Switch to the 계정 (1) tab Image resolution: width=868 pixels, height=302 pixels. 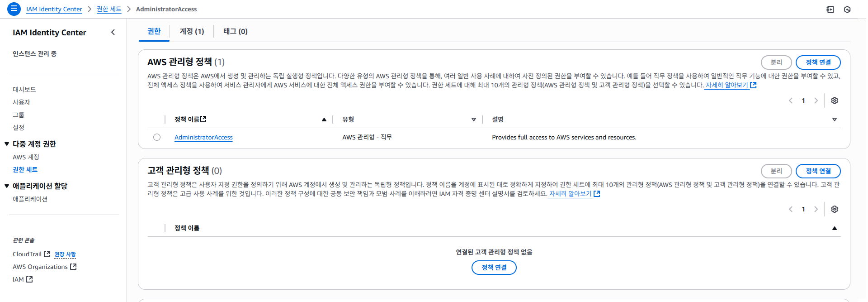coord(192,31)
